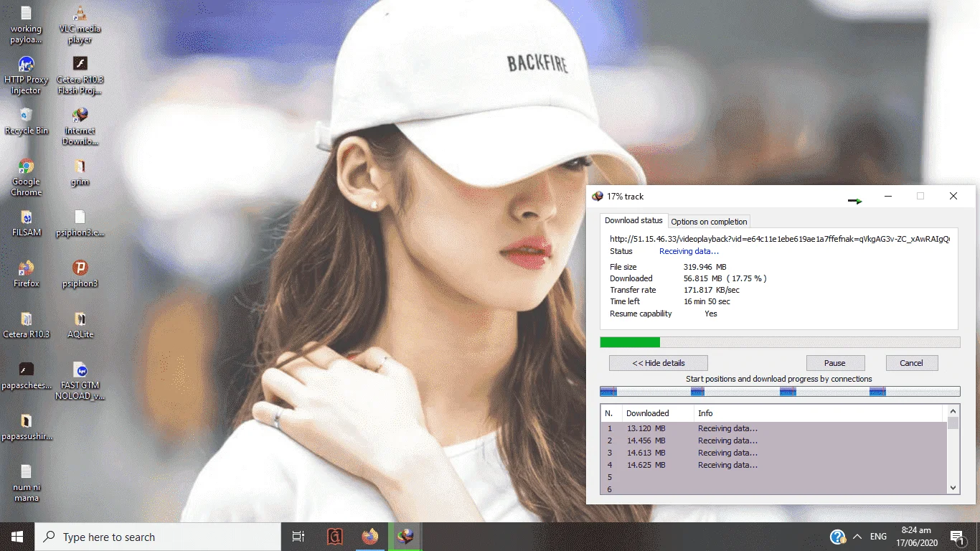
Task: Launch Google Chrome from desktop
Action: 26,177
